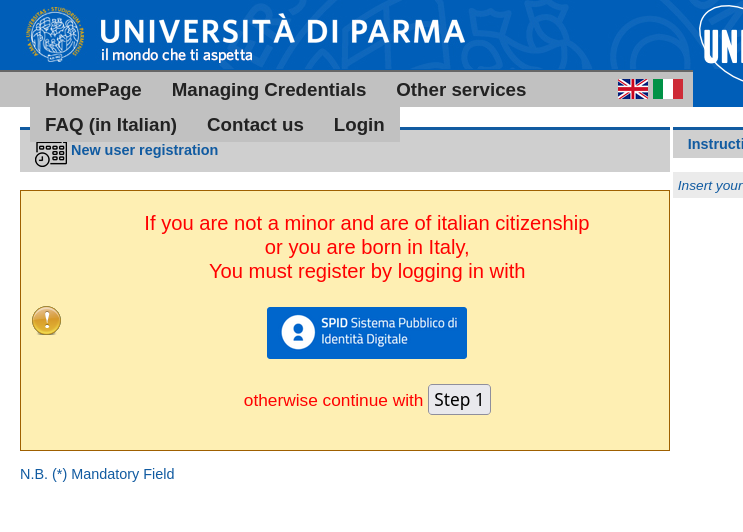743x532 pixels.
Task: Click the 'il mondo che ti aspetta' tagline
Action: tap(177, 56)
